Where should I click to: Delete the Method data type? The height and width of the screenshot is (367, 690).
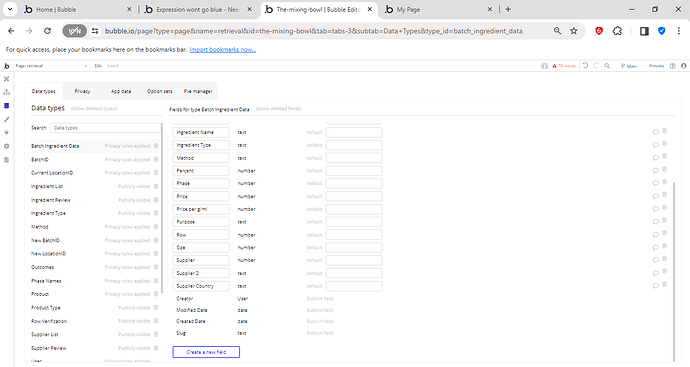coord(156,227)
